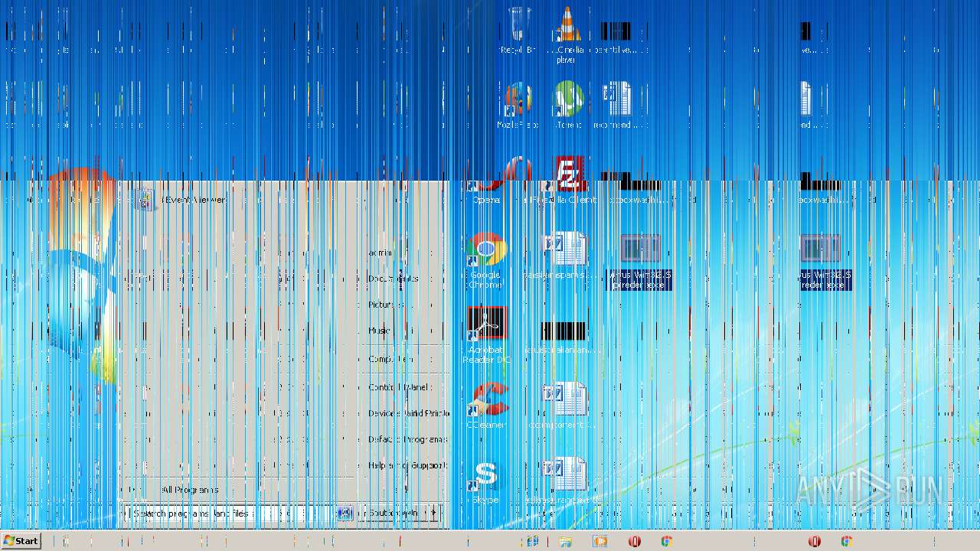Click the Start button

21,540
